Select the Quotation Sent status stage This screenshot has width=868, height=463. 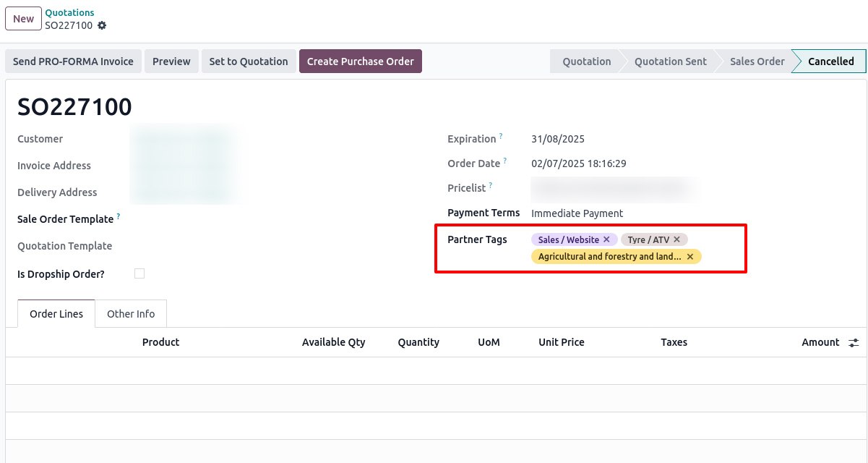(x=670, y=61)
